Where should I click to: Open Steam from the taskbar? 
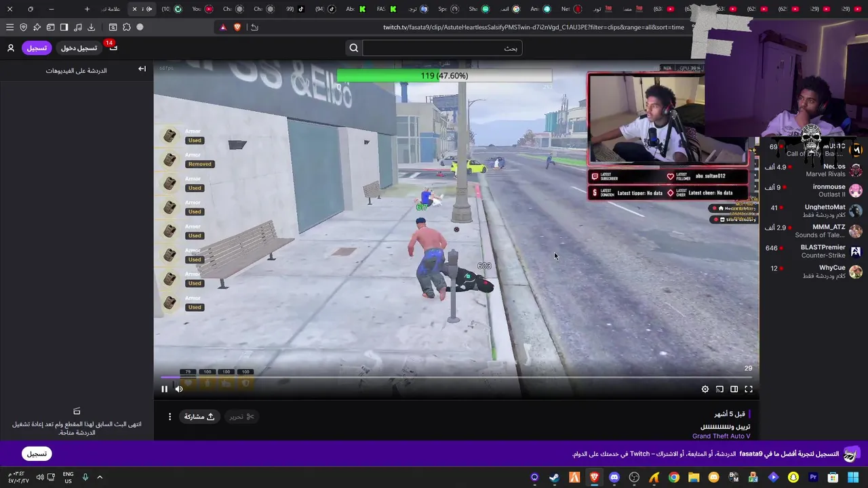coord(554,477)
